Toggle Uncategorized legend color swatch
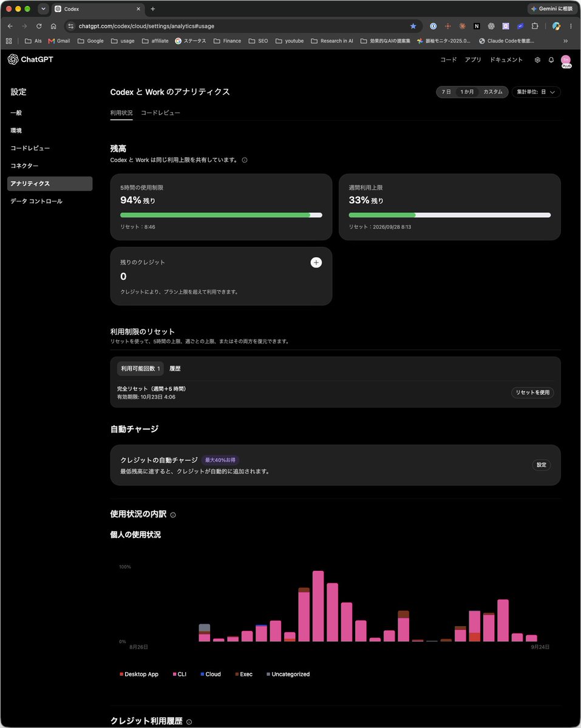 pyautogui.click(x=268, y=674)
